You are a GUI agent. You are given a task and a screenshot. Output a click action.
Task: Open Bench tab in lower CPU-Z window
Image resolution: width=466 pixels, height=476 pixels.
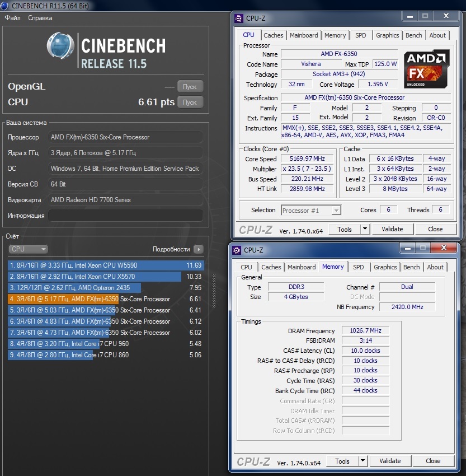coord(411,267)
